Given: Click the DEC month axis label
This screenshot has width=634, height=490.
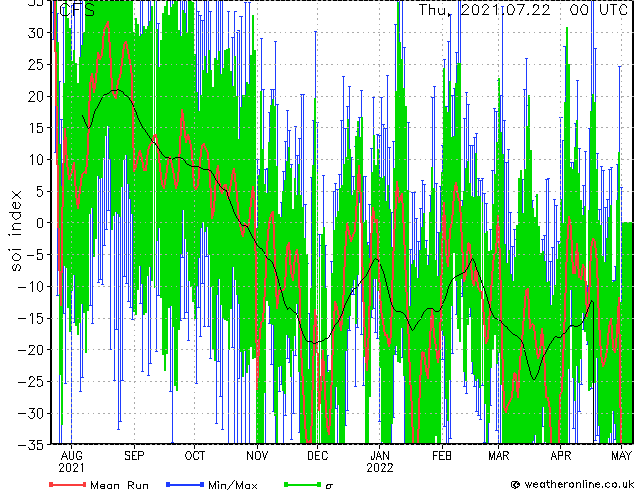Looking at the screenshot, I should pos(317,456).
